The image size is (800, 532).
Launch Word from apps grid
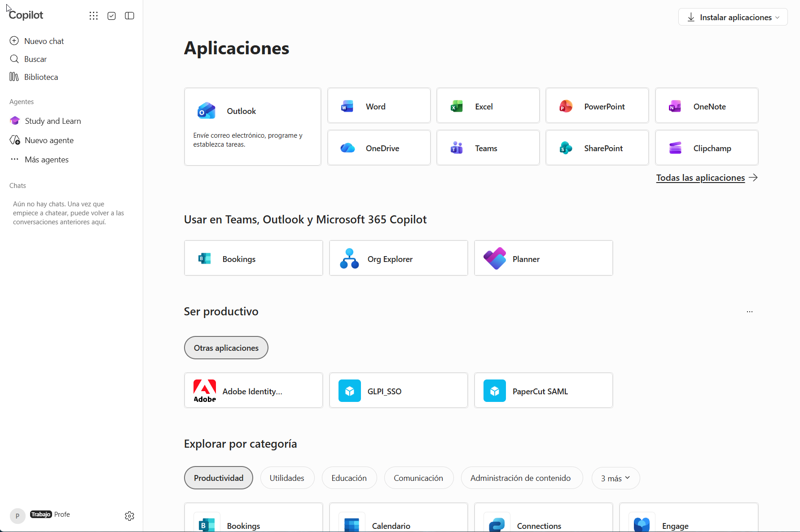tap(379, 106)
